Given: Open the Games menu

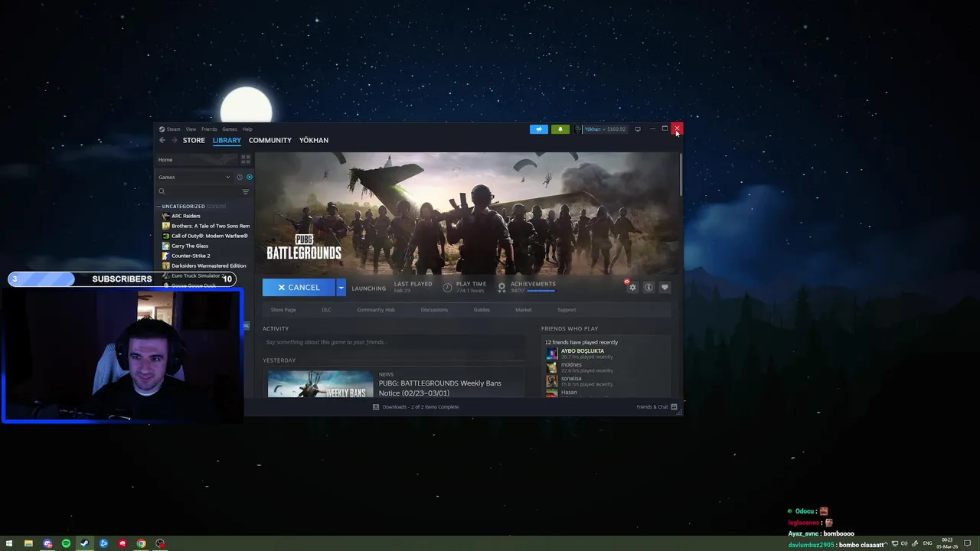Looking at the screenshot, I should tap(230, 129).
